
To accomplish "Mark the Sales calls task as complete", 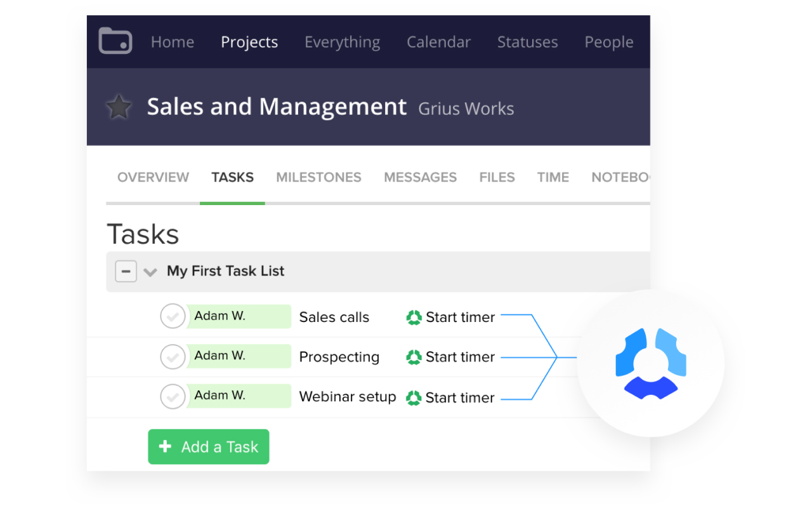I will pyautogui.click(x=173, y=316).
